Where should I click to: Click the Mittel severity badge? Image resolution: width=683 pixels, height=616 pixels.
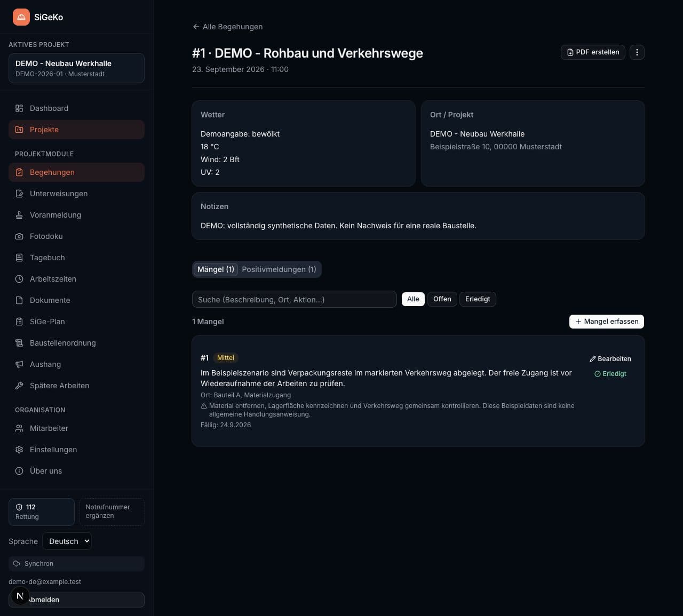point(226,358)
